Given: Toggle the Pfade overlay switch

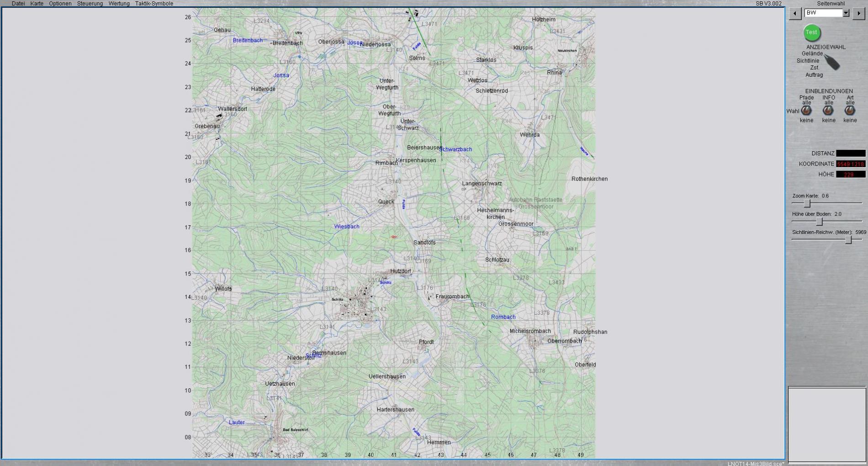Looking at the screenshot, I should [x=806, y=111].
